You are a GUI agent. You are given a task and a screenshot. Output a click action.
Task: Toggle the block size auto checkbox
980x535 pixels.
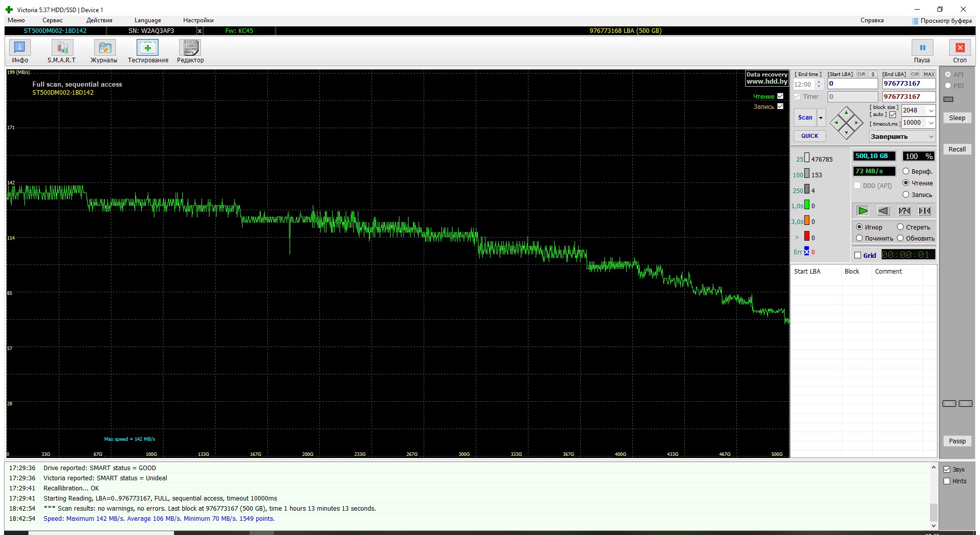[x=892, y=115]
